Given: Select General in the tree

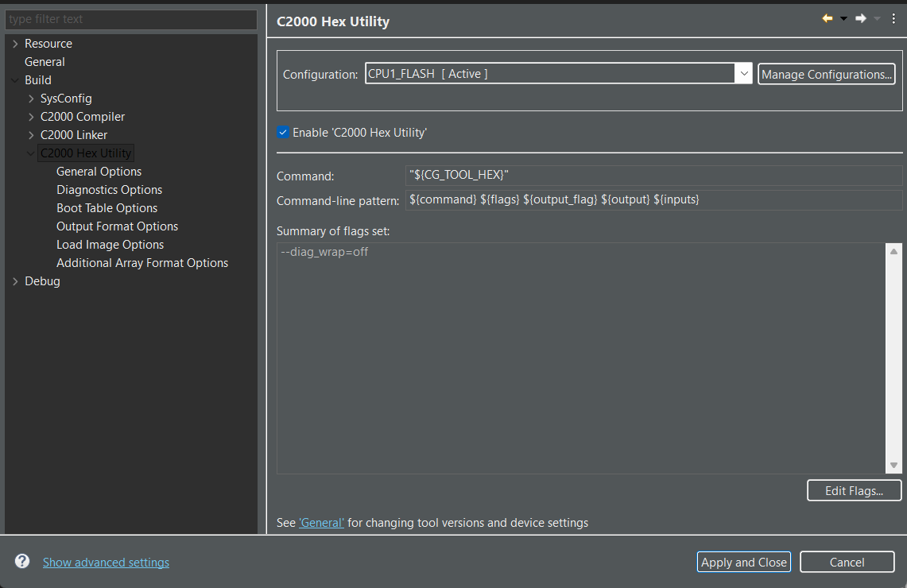Looking at the screenshot, I should click(x=45, y=62).
